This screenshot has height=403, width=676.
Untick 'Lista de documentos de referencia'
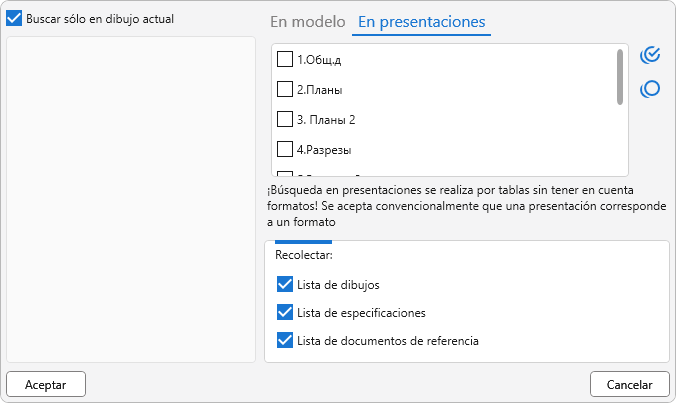click(285, 340)
